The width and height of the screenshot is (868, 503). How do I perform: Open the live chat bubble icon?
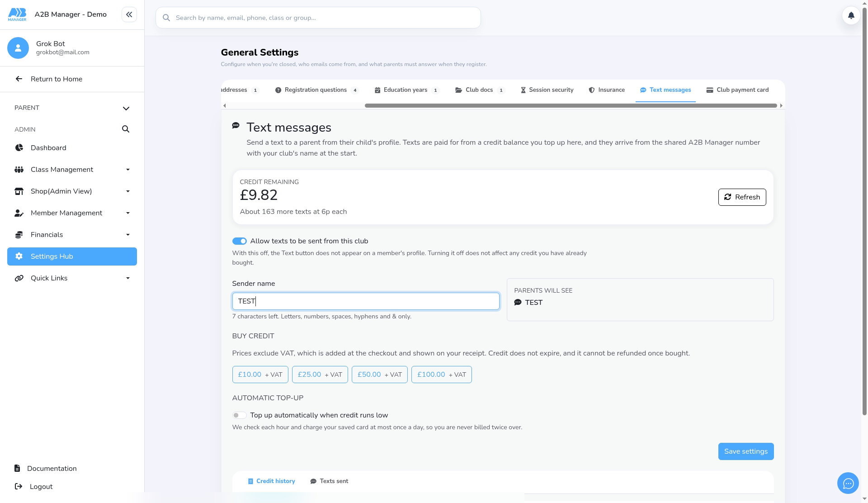[848, 484]
